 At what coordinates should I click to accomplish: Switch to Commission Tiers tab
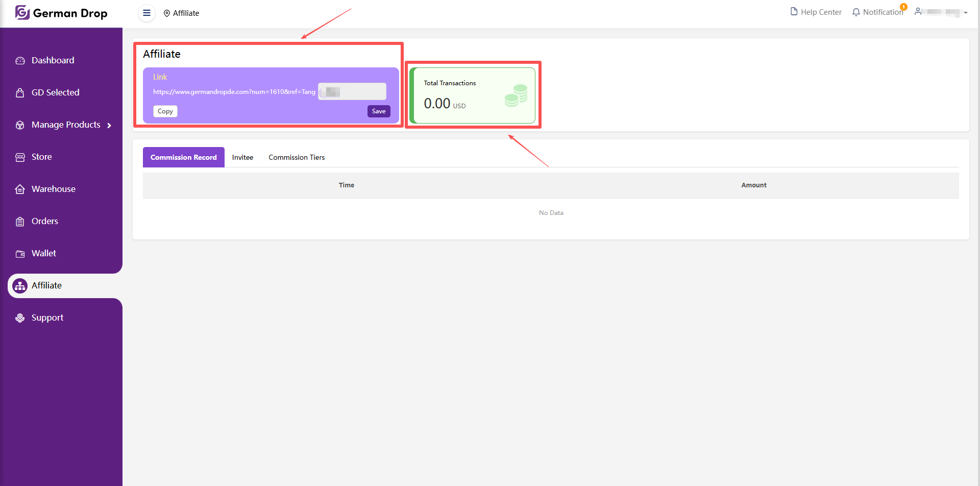click(297, 157)
